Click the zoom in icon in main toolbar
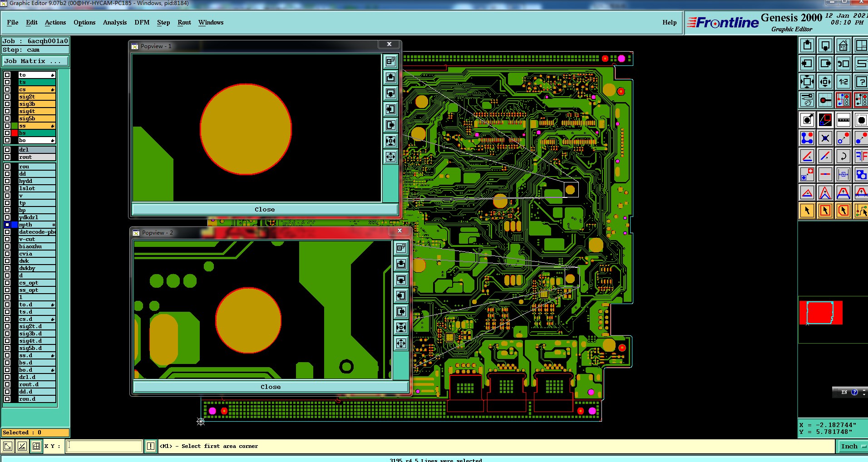The image size is (868, 462). coord(807,82)
